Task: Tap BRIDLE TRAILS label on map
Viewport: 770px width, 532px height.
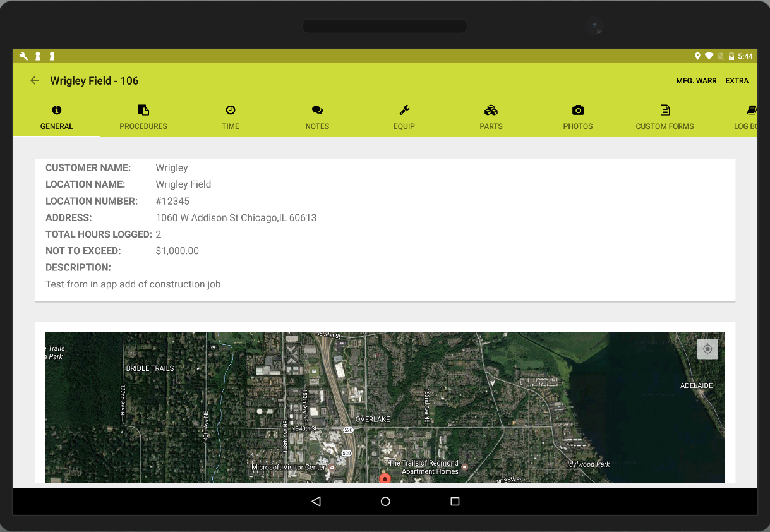Action: (150, 368)
